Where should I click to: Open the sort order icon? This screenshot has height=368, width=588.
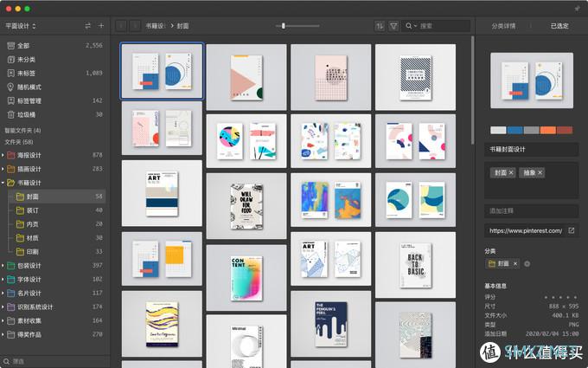[380, 26]
